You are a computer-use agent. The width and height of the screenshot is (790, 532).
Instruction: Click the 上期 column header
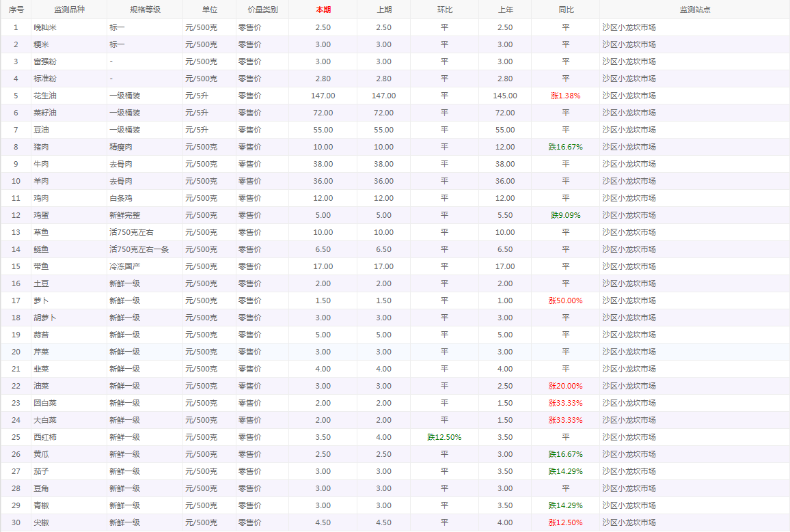pos(384,10)
